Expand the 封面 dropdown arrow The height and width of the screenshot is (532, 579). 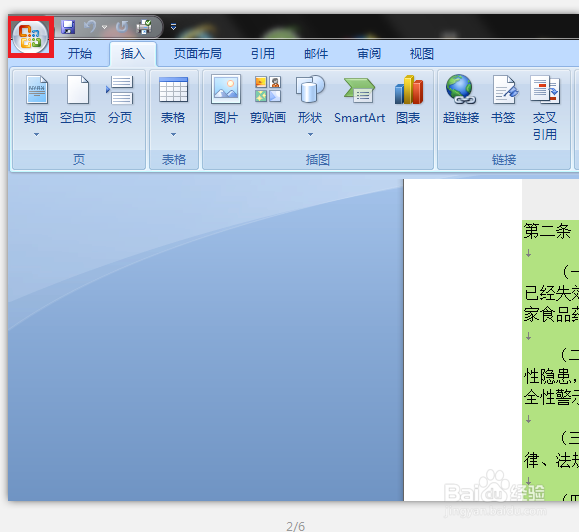[36, 134]
